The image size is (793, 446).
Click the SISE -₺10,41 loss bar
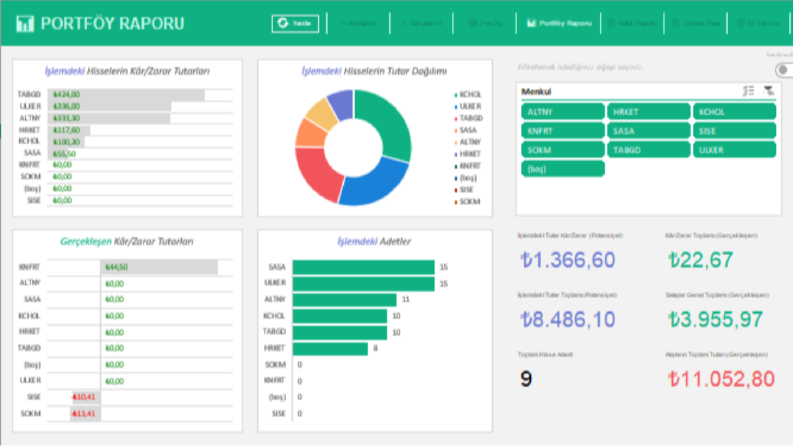tap(85, 397)
